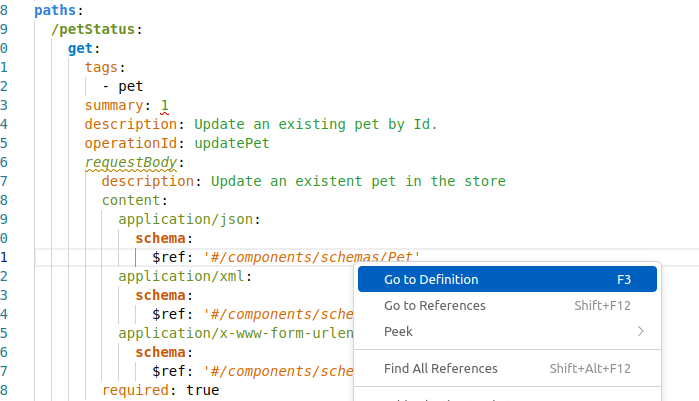Open the Peek menu entry
Image resolution: width=699 pixels, height=401 pixels.
point(398,331)
